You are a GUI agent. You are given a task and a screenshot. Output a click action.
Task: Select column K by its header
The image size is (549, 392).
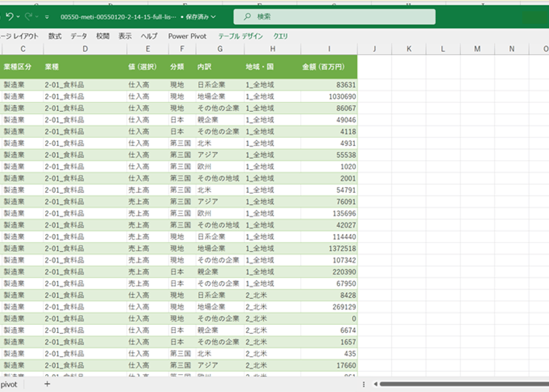pyautogui.click(x=409, y=49)
